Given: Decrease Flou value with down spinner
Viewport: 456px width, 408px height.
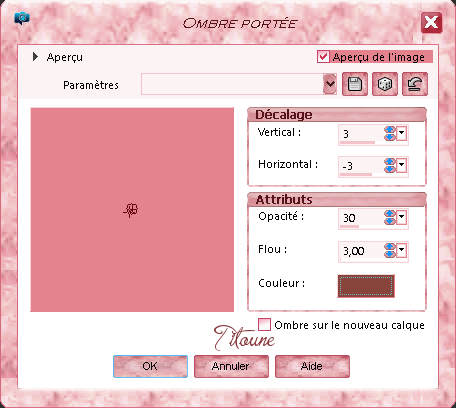Looking at the screenshot, I should coord(389,254).
